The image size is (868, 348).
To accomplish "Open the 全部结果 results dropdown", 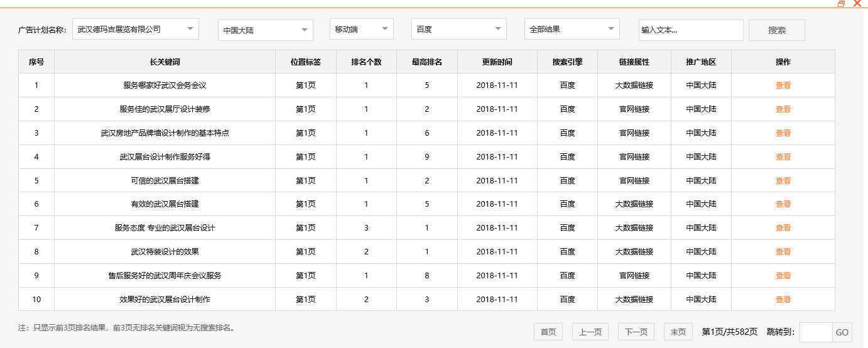I will click(572, 29).
